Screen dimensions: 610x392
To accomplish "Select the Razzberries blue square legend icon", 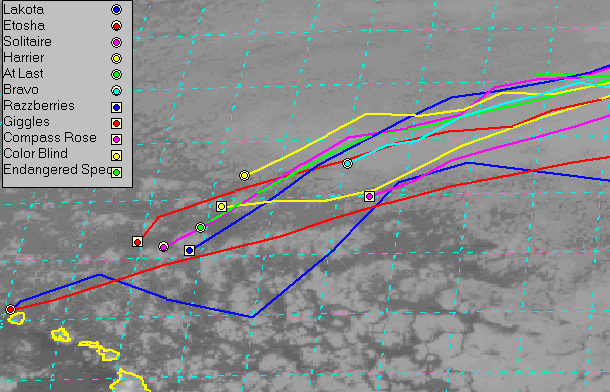I will click(x=116, y=107).
